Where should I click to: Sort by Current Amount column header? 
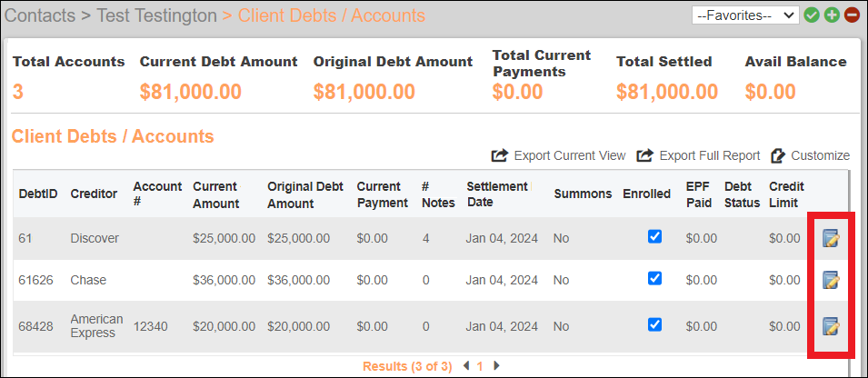(216, 194)
